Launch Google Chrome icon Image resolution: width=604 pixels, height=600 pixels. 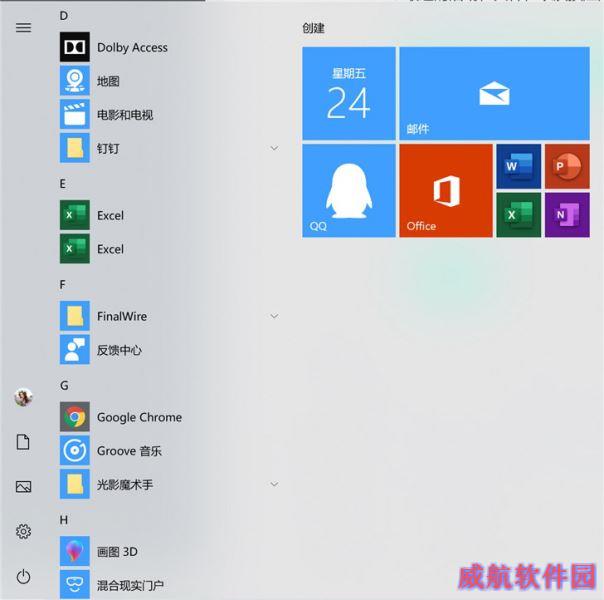coord(75,417)
